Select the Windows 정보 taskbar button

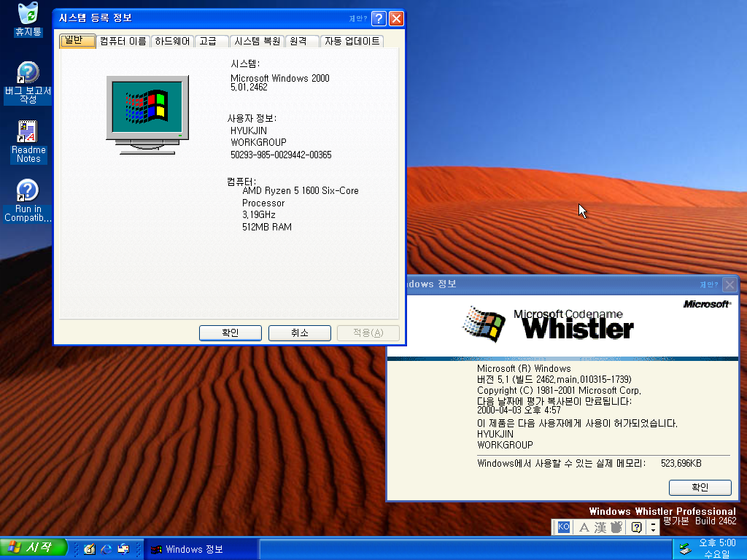(201, 550)
